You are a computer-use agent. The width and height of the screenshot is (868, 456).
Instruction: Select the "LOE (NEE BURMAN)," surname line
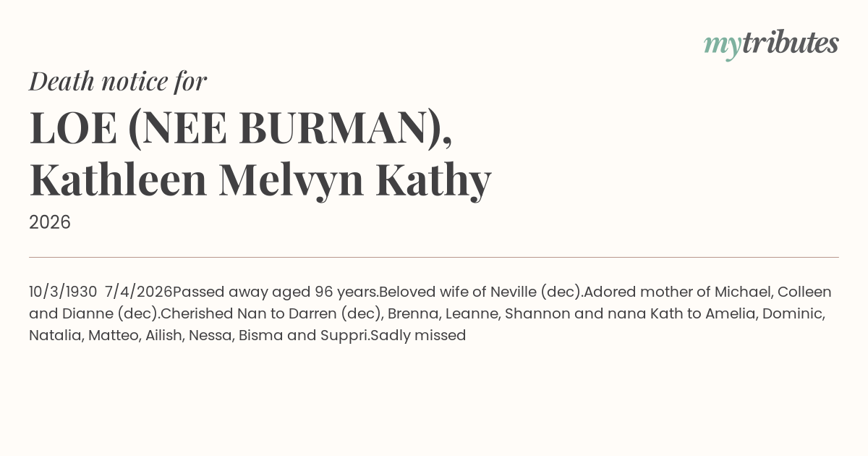[241, 128]
